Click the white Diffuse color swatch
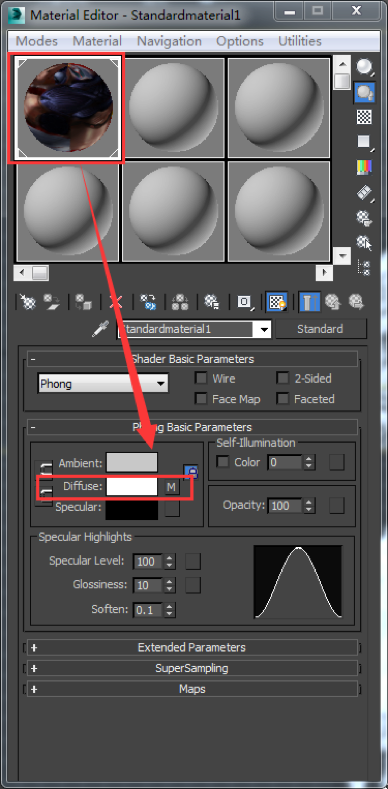Screen dimensions: 388x789 pyautogui.click(x=132, y=487)
